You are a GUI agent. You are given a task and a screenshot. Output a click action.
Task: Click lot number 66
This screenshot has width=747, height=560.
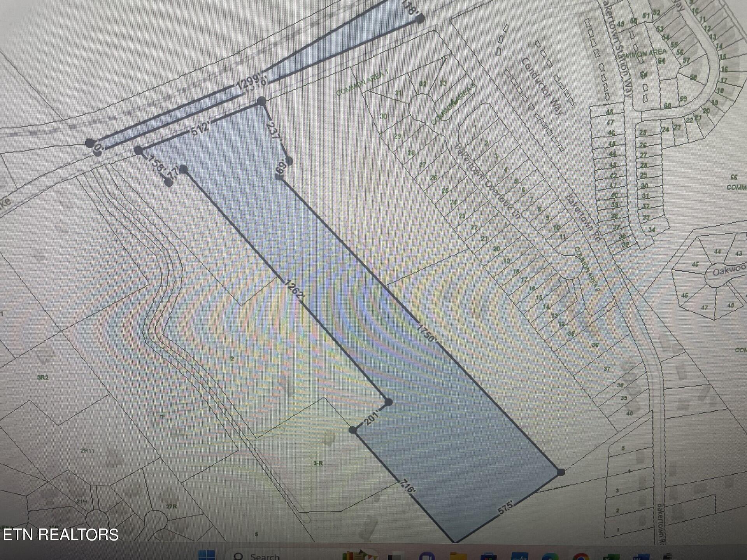734,177
